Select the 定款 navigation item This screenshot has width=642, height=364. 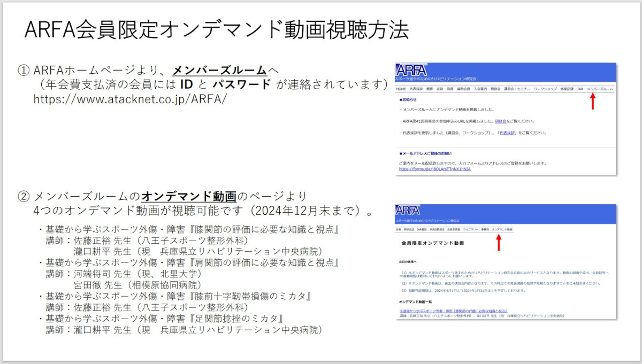pos(440,89)
